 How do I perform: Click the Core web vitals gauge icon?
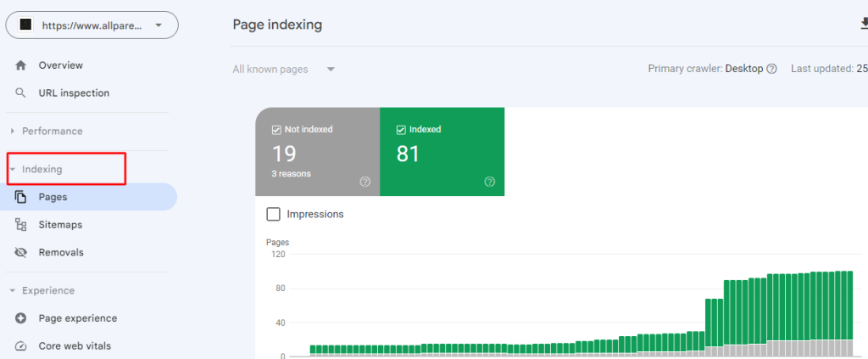pos(20,346)
